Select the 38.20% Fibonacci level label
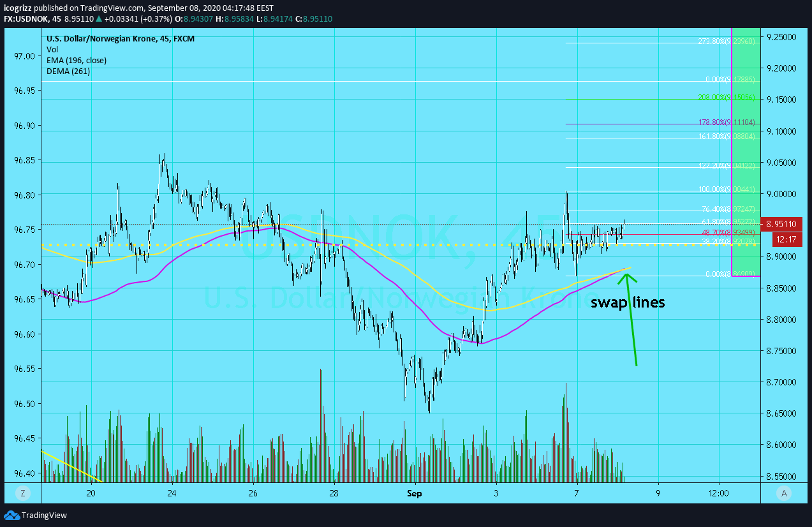812x527 pixels. click(x=728, y=242)
